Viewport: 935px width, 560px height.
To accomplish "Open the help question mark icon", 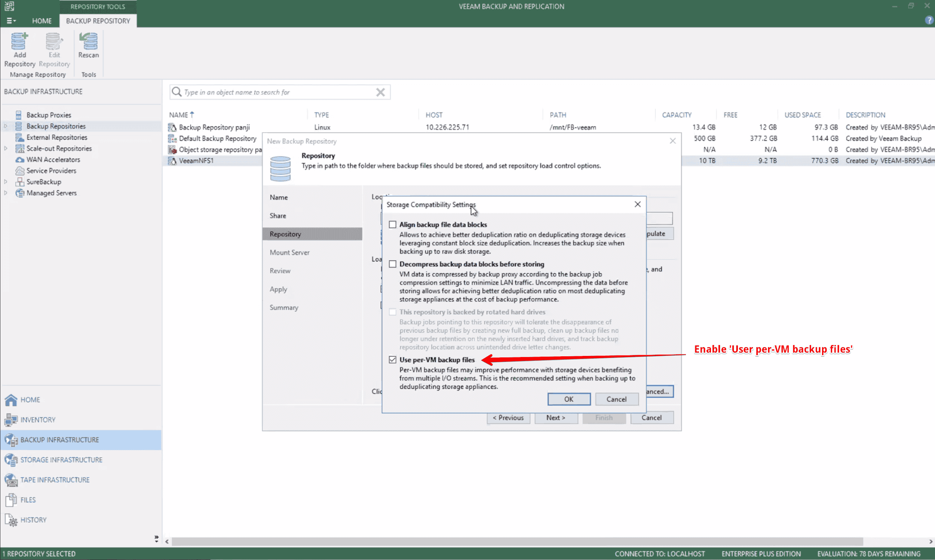I will (929, 20).
